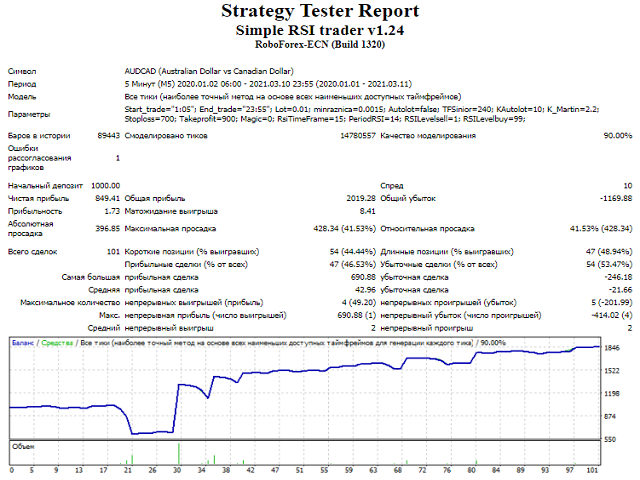This screenshot has width=640, height=480.
Task: Click the "Смоделировано тиков" label
Action: click(x=166, y=136)
